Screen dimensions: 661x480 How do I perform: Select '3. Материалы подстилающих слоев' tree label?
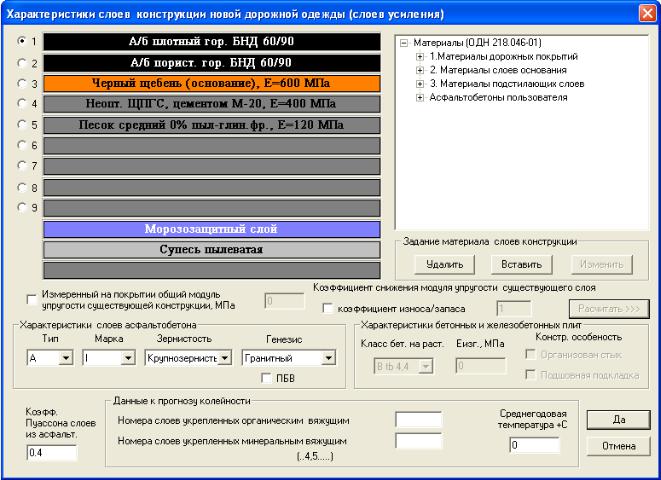507,84
